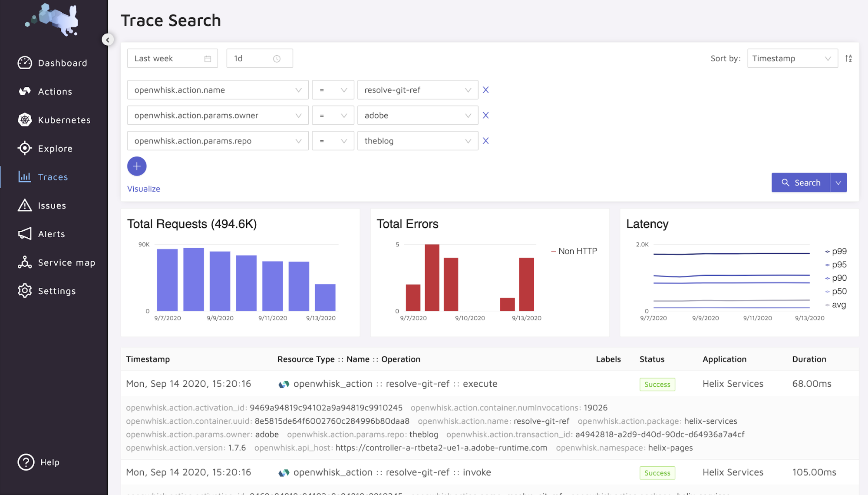
Task: Toggle Non HTTP errors legend entry
Action: [574, 251]
